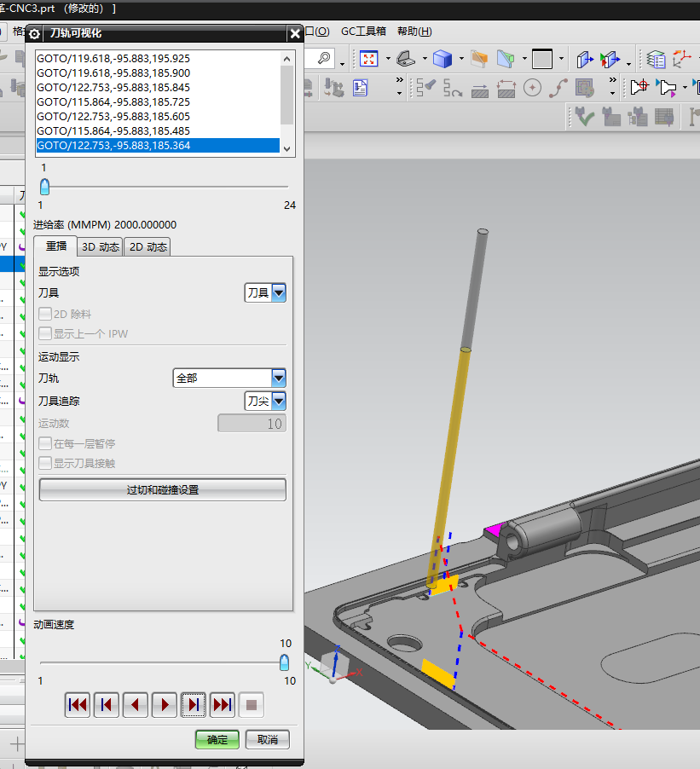Rewind to start of tool path
This screenshot has height=769, width=700.
pyautogui.click(x=78, y=705)
